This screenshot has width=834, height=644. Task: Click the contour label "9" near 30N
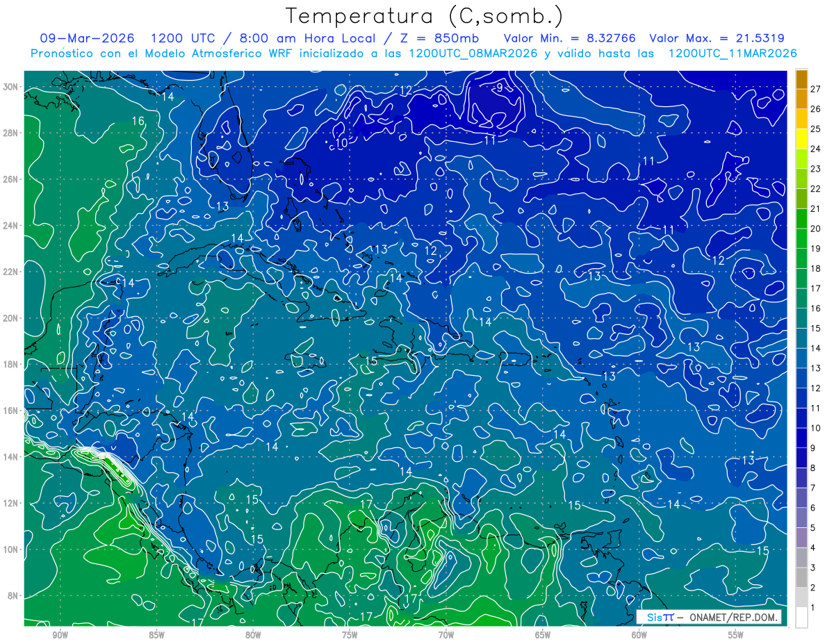click(x=499, y=88)
